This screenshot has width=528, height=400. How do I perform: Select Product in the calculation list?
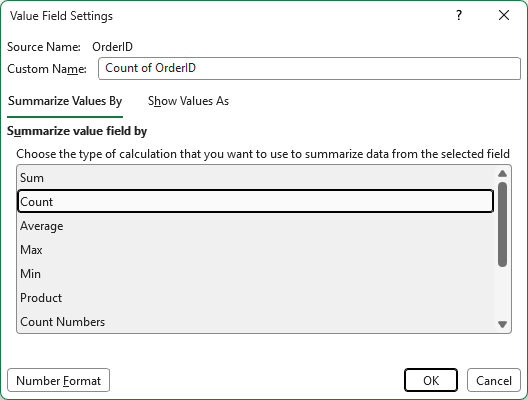(255, 298)
